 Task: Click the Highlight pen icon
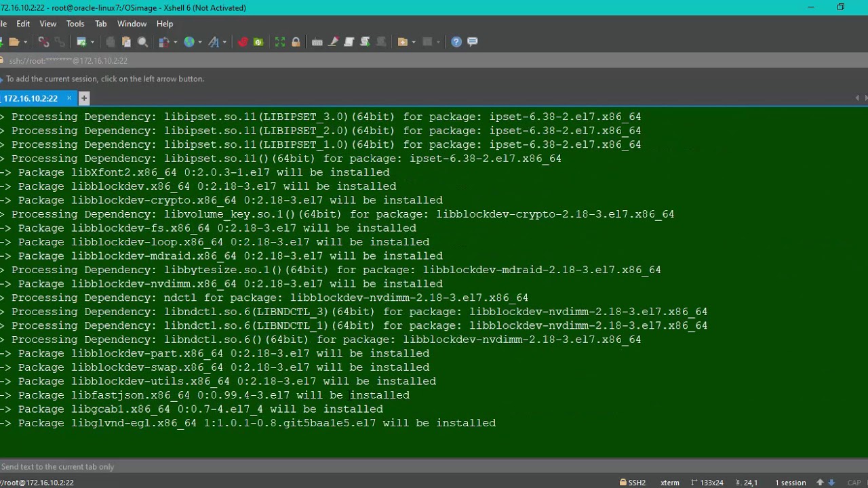pos(333,42)
